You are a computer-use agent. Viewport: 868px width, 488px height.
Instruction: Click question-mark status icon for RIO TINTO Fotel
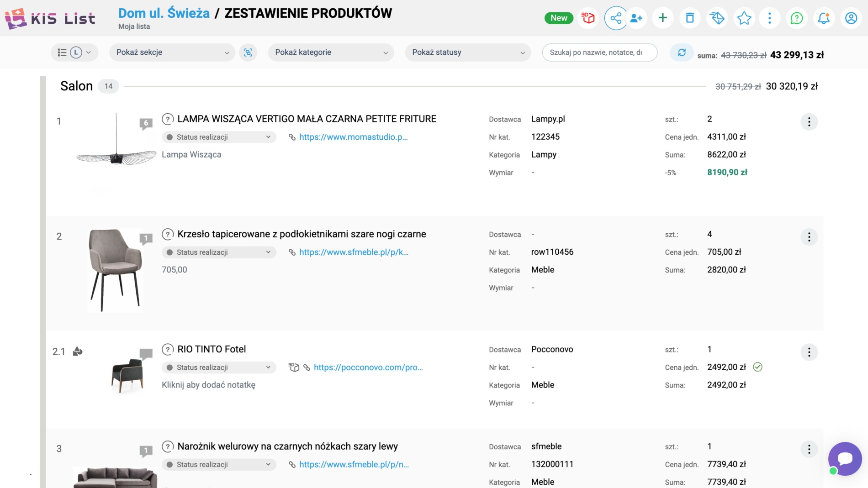pos(168,349)
